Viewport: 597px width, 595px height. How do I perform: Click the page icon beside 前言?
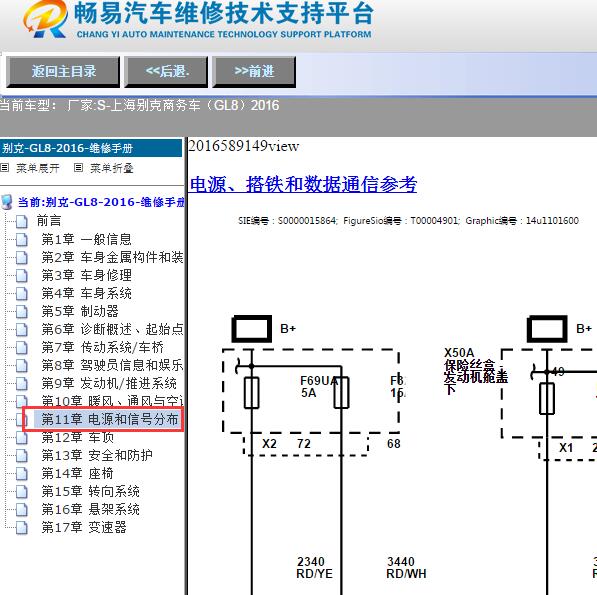(22, 221)
